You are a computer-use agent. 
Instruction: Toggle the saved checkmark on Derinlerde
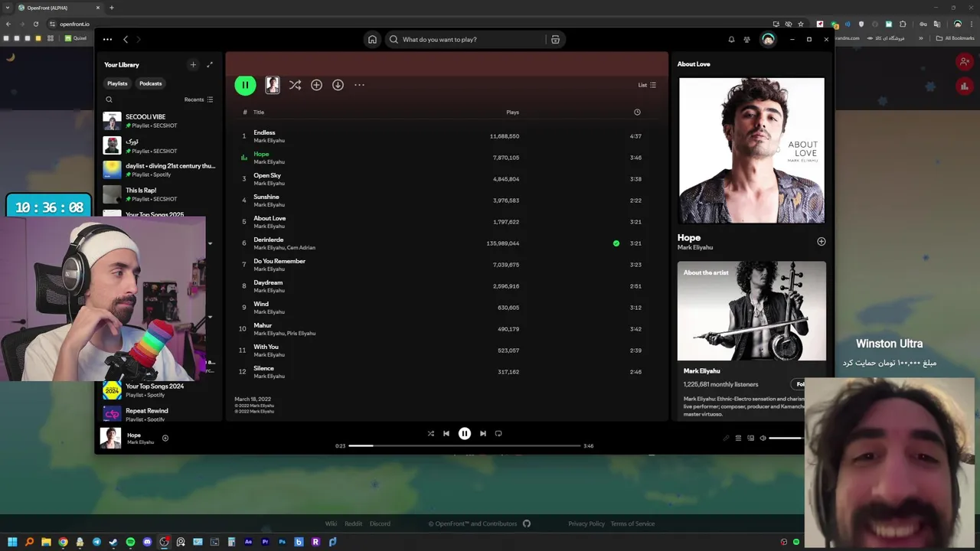616,243
